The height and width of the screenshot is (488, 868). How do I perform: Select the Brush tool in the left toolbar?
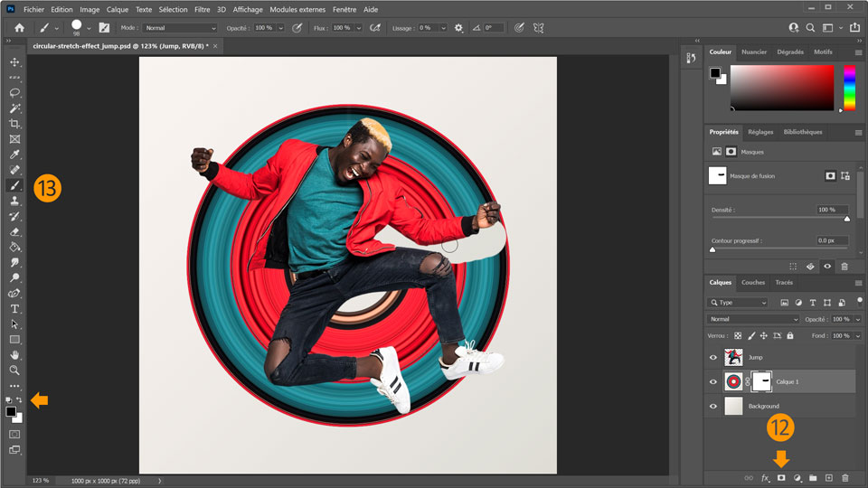[x=14, y=185]
